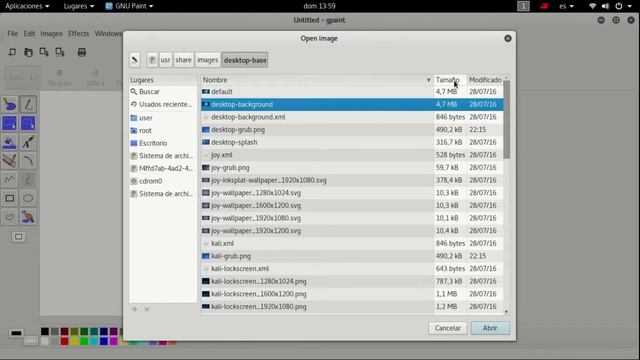Image resolution: width=640 pixels, height=360 pixels.
Task: Go to the usr path segment
Action: pyautogui.click(x=165, y=60)
